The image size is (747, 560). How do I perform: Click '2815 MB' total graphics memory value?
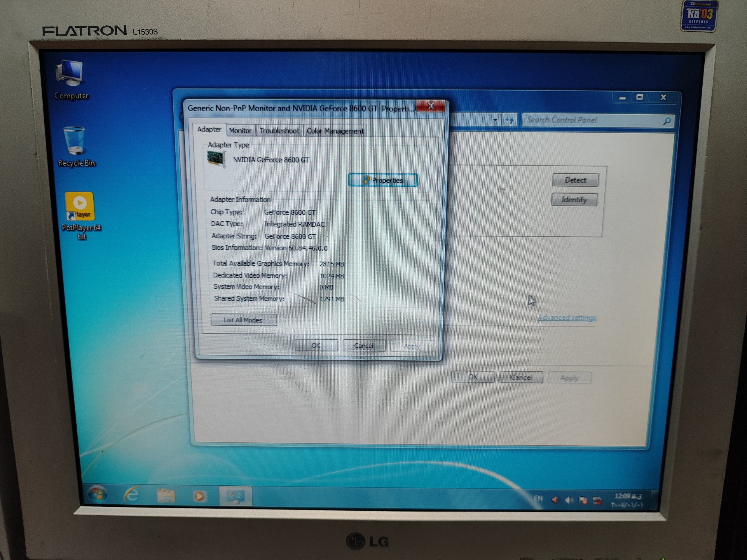click(x=331, y=264)
